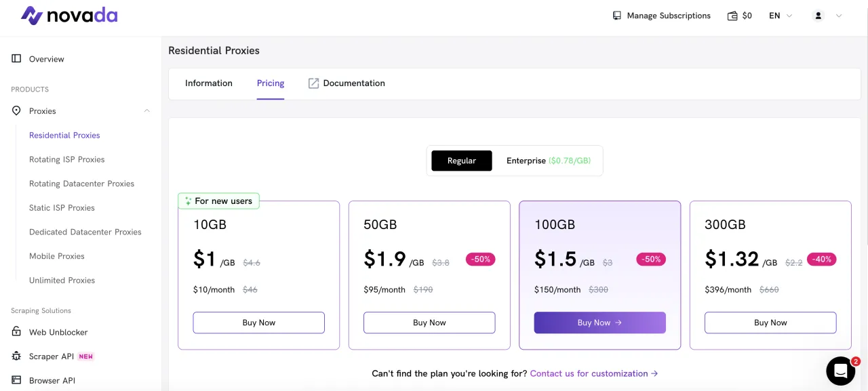Click the Overview panel icon
Viewport: 868px width, 391px height.
click(x=17, y=59)
